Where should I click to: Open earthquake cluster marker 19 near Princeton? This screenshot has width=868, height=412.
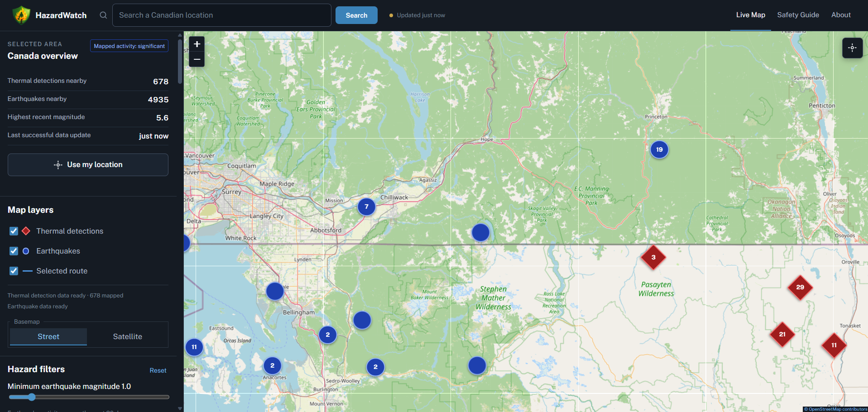click(x=659, y=150)
